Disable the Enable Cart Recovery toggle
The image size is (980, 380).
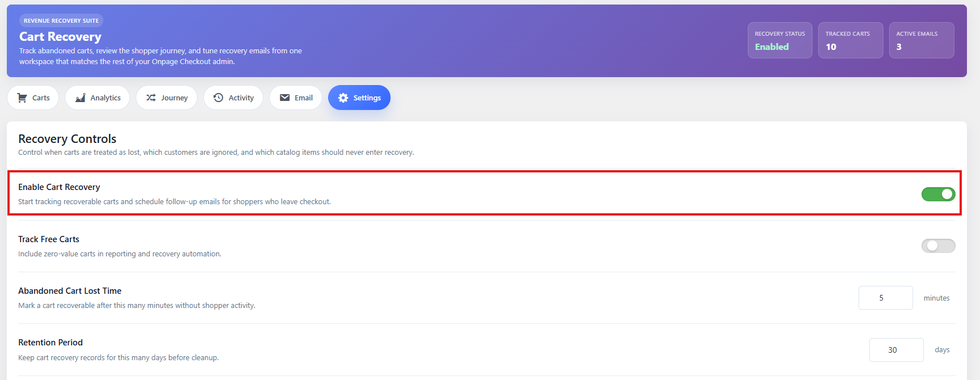pyautogui.click(x=938, y=194)
